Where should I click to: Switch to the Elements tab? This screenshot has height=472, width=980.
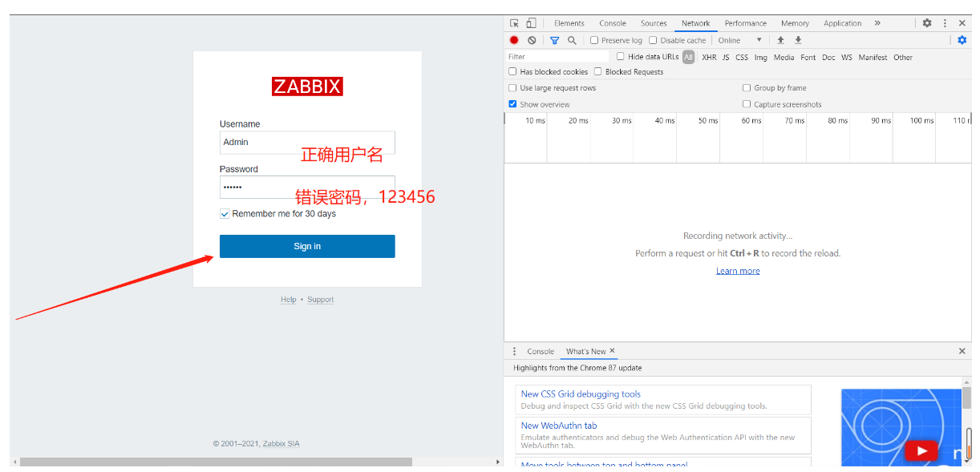[569, 23]
